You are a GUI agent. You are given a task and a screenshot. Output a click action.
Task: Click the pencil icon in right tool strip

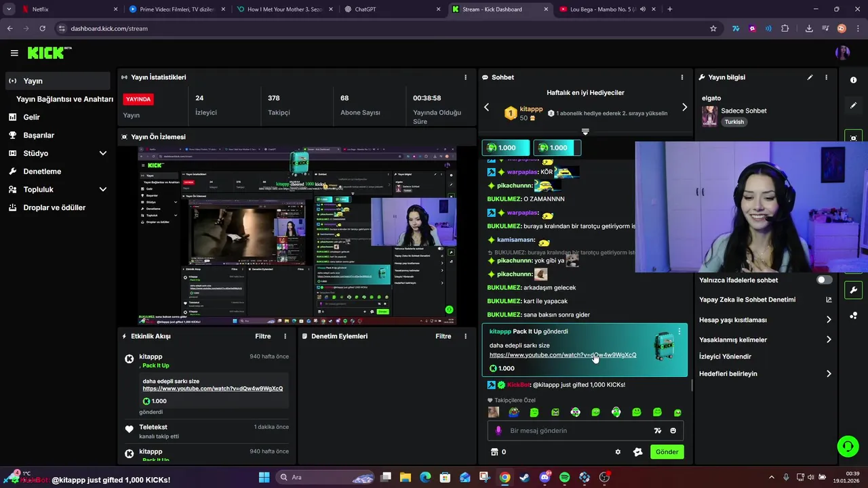coord(853,106)
